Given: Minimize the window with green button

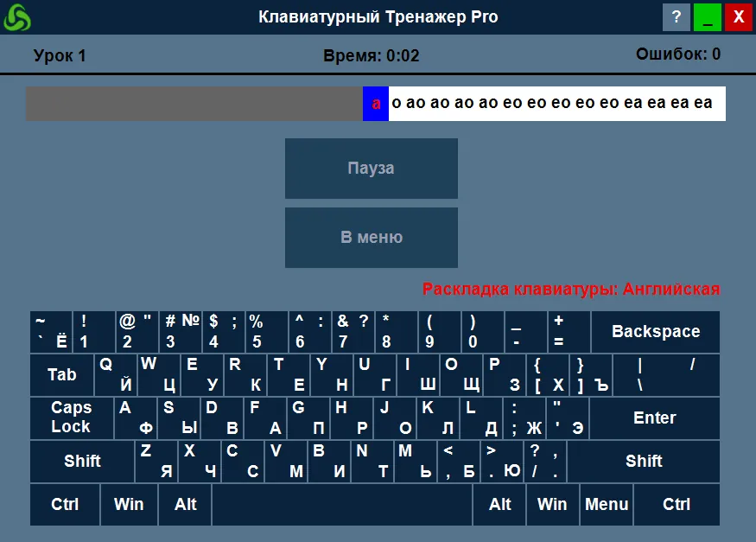Looking at the screenshot, I should pyautogui.click(x=707, y=17).
